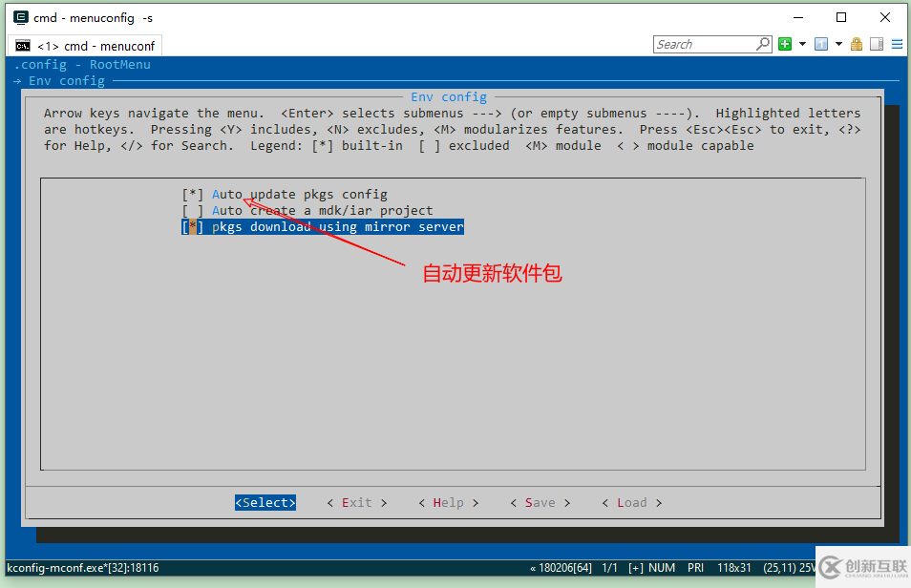This screenshot has height=588, width=911.
Task: Click the 'Env config' dialog title
Action: tap(449, 97)
